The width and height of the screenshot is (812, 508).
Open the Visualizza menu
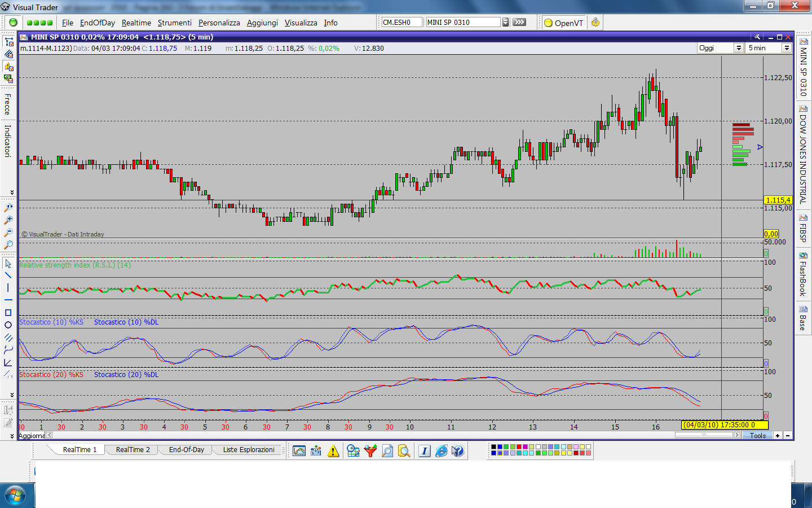point(301,23)
